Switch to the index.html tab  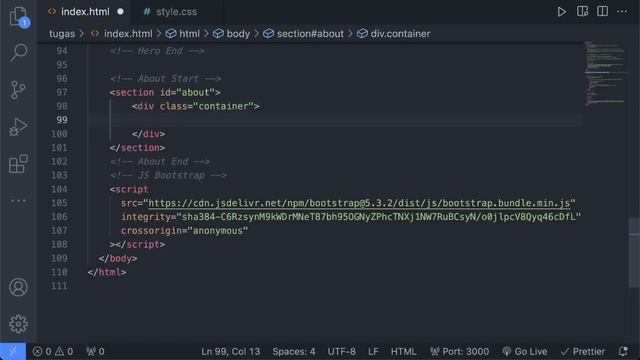85,12
